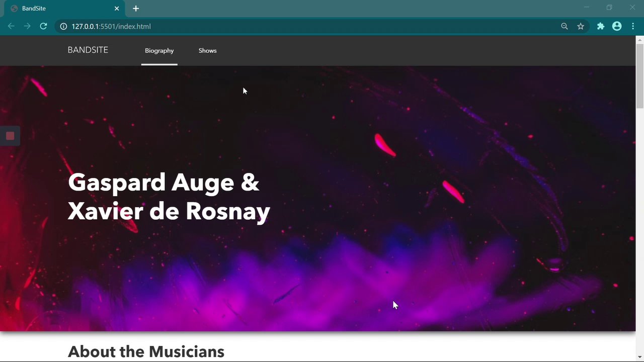
Task: Click the red stop recording button
Action: pos(10,136)
